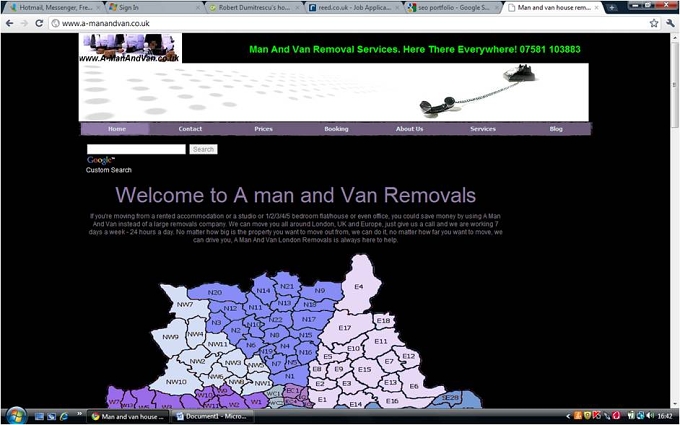Select the N14 map district
Viewport: 680px width, 425px height.
pyautogui.click(x=263, y=291)
